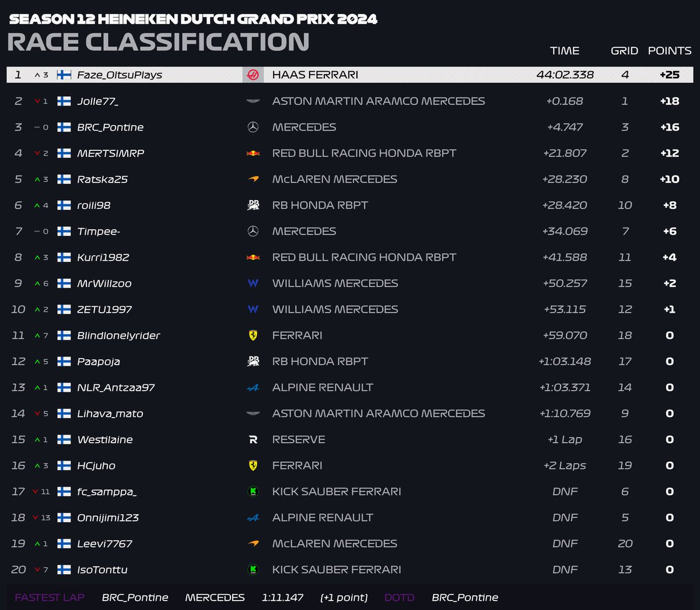This screenshot has height=610, width=700.
Task: Select driver name Kurri1982
Action: click(103, 257)
